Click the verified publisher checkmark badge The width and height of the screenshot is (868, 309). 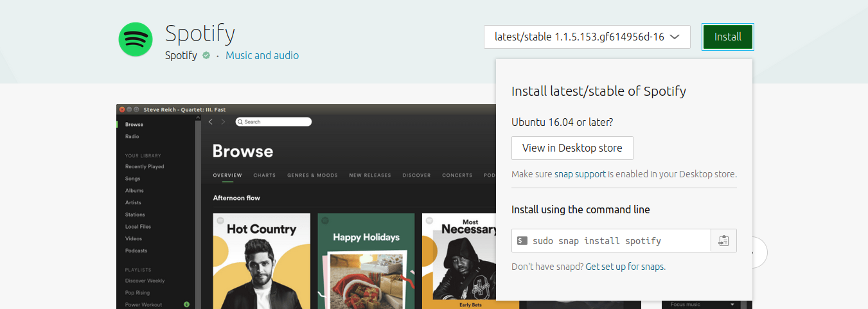[206, 55]
